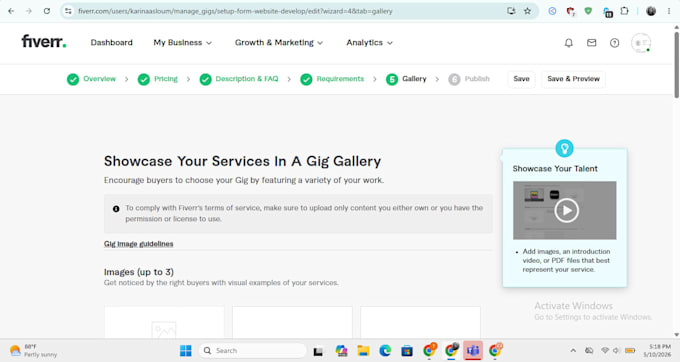
Task: Open the messages envelope icon
Action: tap(592, 42)
